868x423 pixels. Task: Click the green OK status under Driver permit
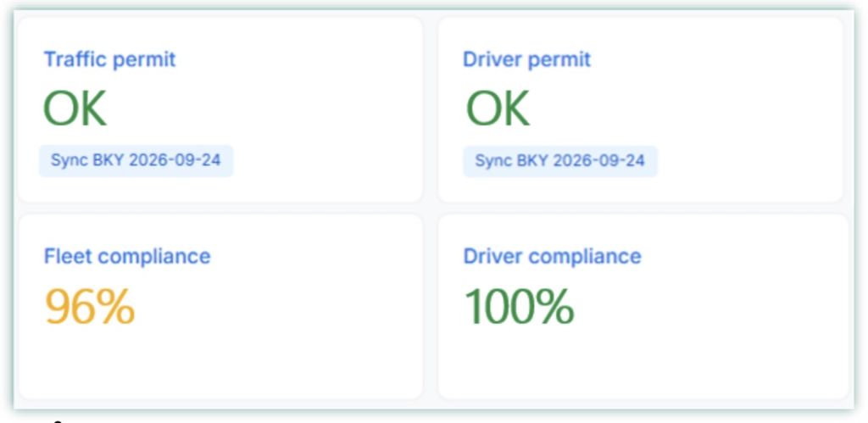(498, 109)
